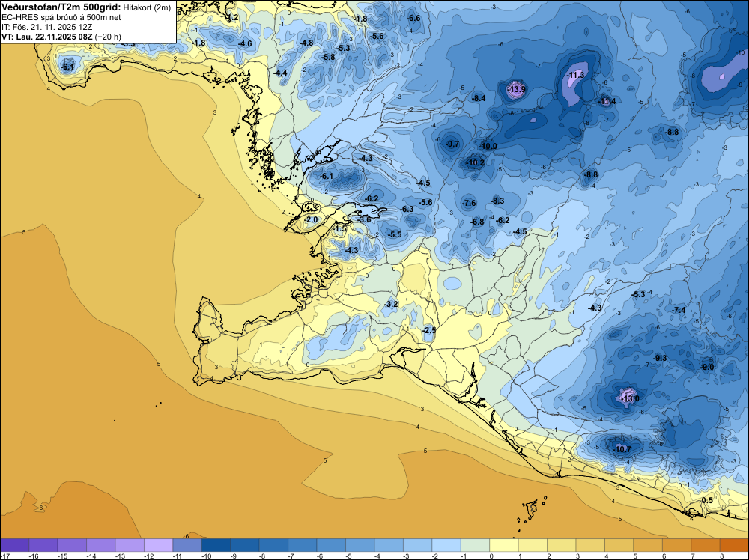The height and width of the screenshot is (560, 749).
Task: Click the -7.4 temperature label
Action: click(x=679, y=310)
